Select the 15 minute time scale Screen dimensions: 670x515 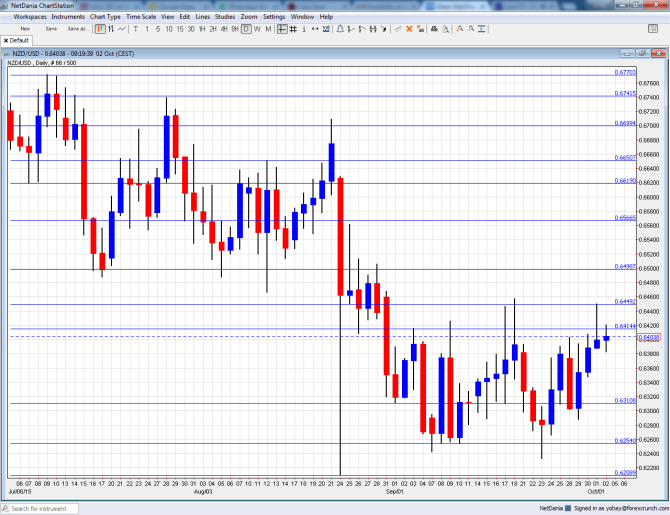(x=180, y=29)
